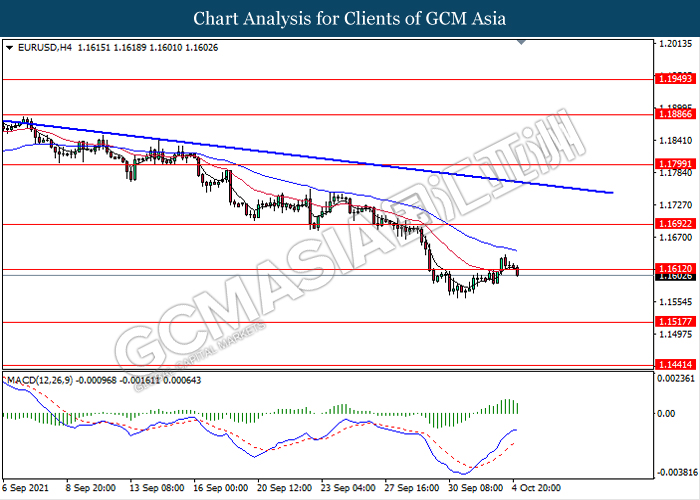Click the EURUSD,H4 symbol title text
The height and width of the screenshot is (500, 700).
click(45, 48)
